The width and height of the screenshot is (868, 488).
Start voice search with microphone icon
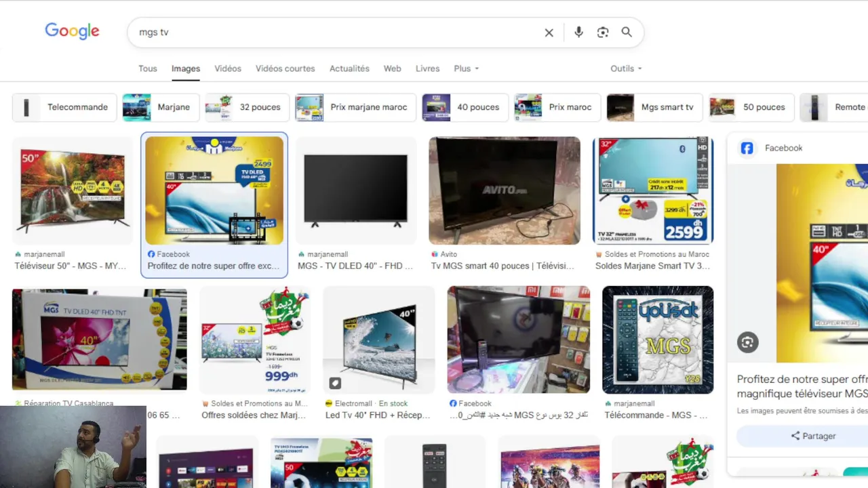pyautogui.click(x=578, y=32)
